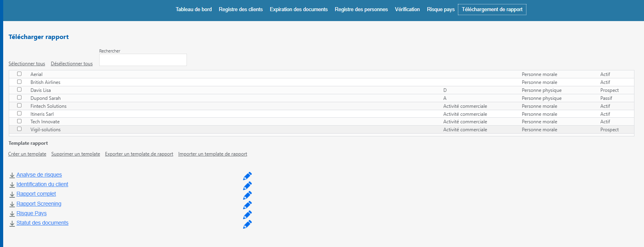Download the Analyse de risques report
644x247 pixels.
coord(39,175)
